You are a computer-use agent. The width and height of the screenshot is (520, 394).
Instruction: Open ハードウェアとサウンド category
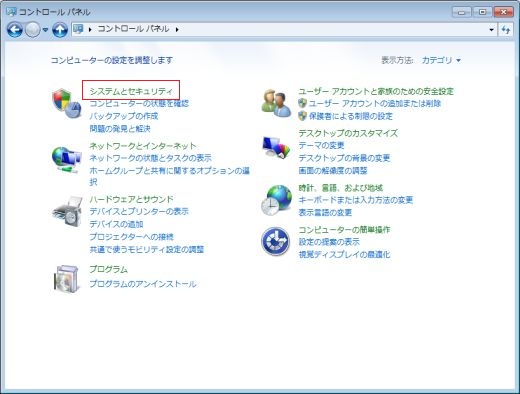point(131,199)
